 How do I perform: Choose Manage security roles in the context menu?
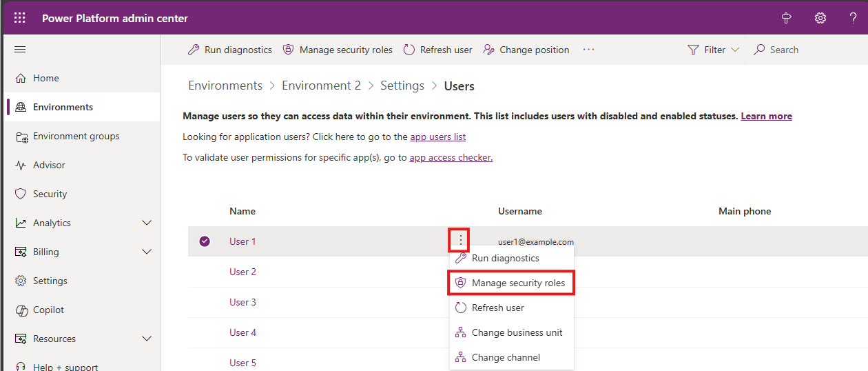click(x=512, y=283)
